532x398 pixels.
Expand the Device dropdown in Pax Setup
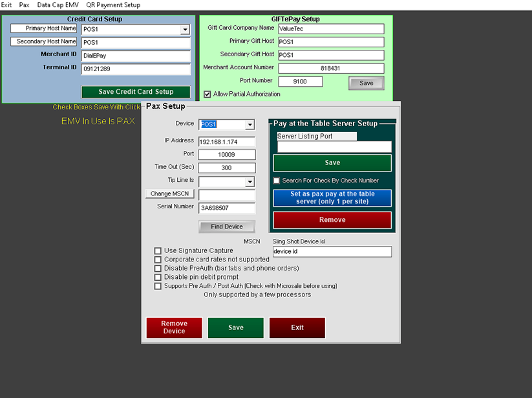pyautogui.click(x=250, y=125)
